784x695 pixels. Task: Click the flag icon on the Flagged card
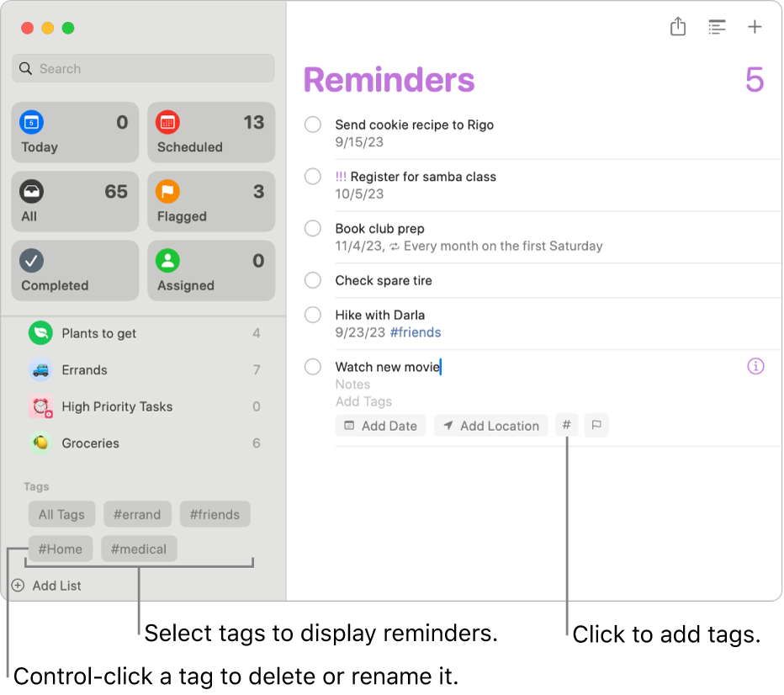(x=167, y=191)
